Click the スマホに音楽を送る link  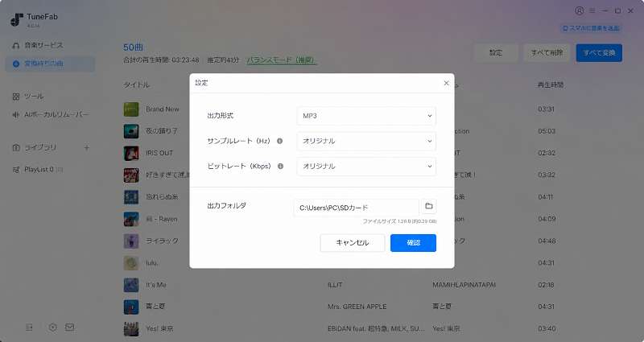click(x=592, y=28)
